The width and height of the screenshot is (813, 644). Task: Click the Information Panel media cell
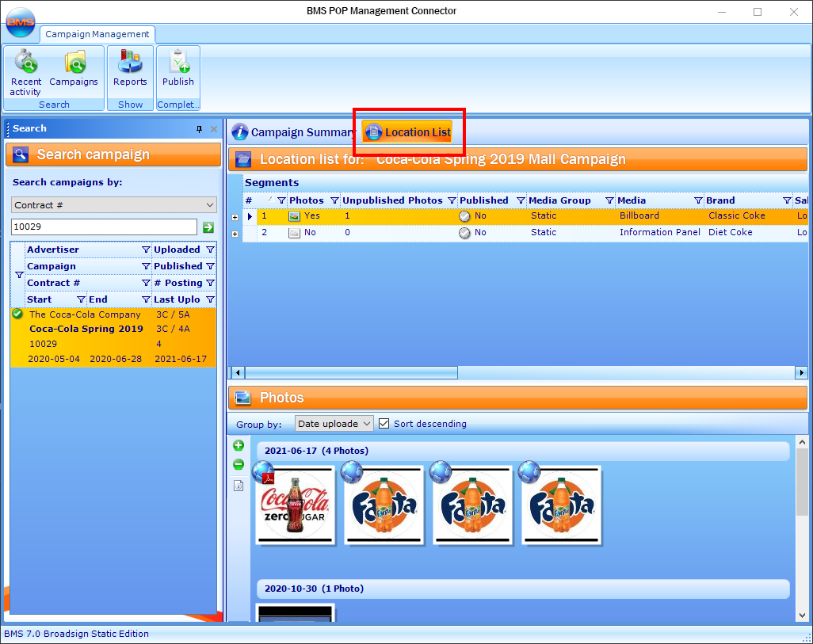(x=659, y=232)
